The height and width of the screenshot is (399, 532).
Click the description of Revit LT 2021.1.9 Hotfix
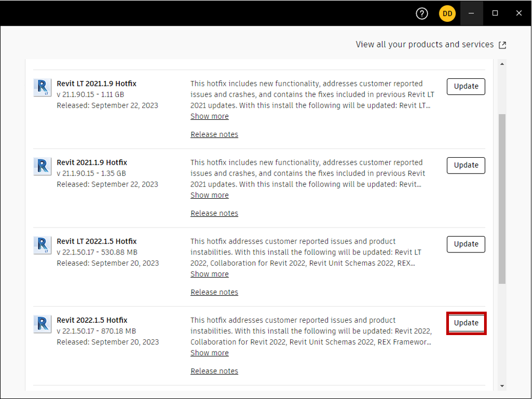(x=312, y=94)
